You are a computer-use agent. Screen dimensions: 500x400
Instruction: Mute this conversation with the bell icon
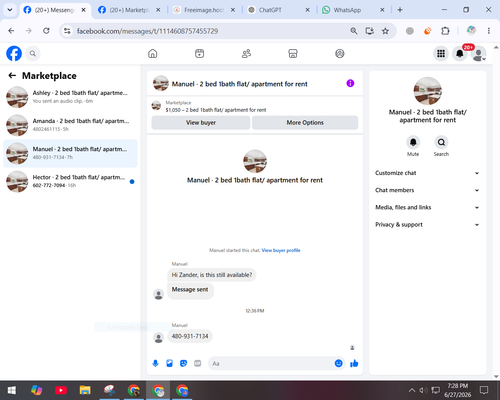413,142
